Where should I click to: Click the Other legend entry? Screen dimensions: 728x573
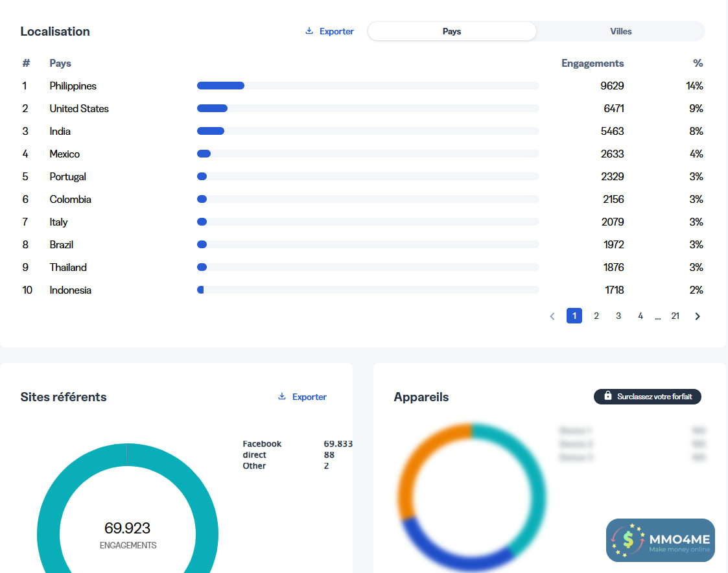click(254, 466)
